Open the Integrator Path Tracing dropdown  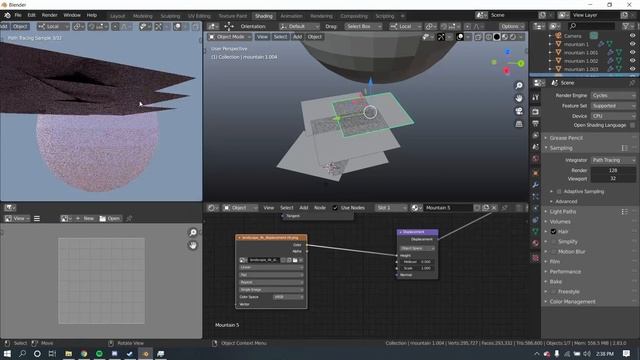[x=613, y=160]
